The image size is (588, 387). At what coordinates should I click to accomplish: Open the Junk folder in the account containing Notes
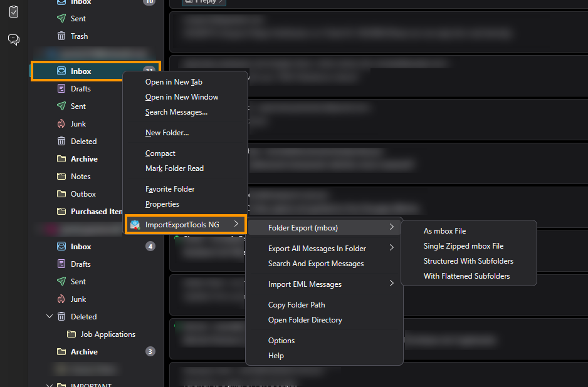(x=78, y=124)
